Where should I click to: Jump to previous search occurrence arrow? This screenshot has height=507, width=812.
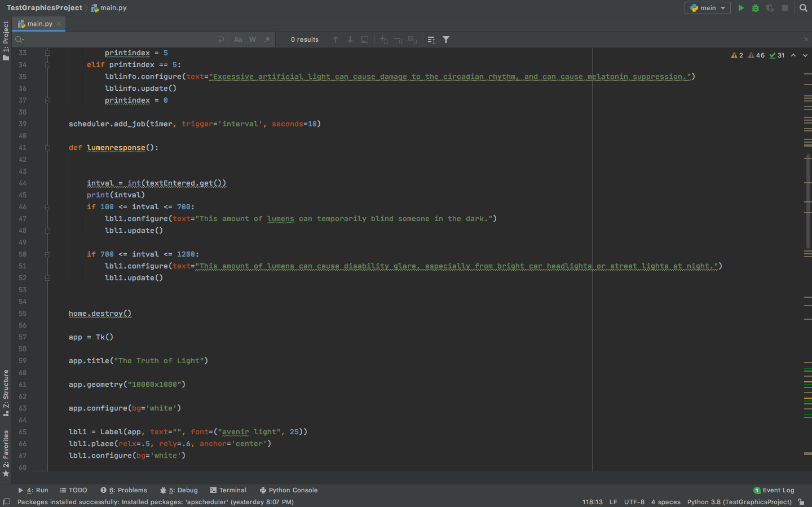click(336, 39)
